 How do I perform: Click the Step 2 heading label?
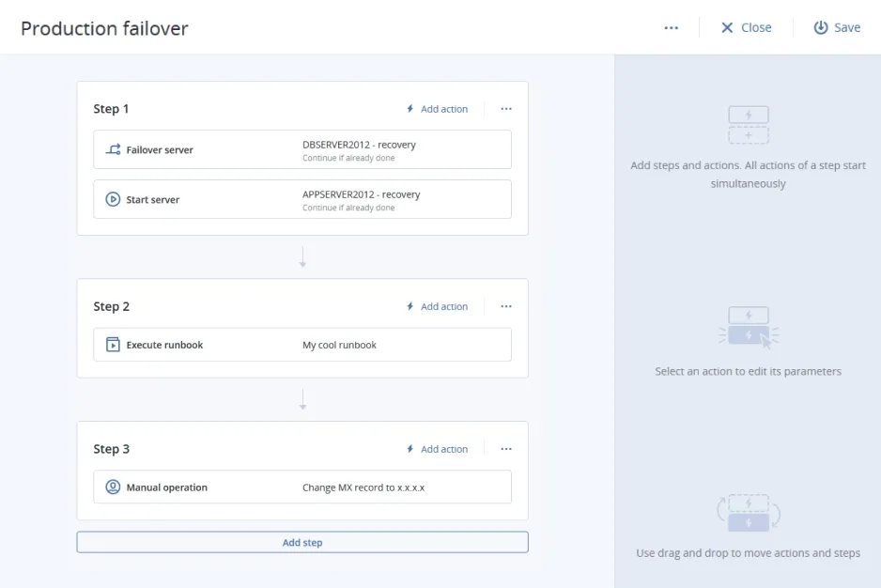(x=112, y=306)
